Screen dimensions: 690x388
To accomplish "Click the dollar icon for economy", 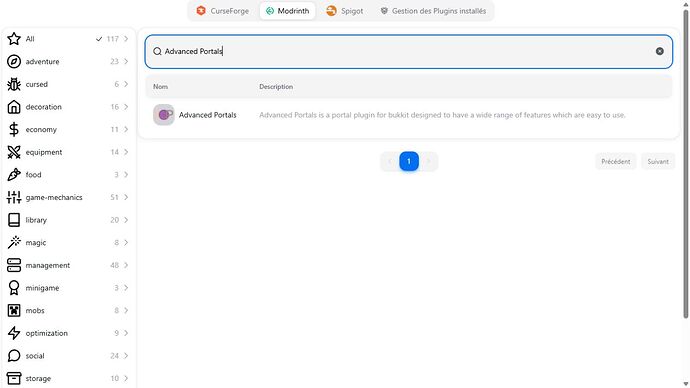I will point(14,129).
